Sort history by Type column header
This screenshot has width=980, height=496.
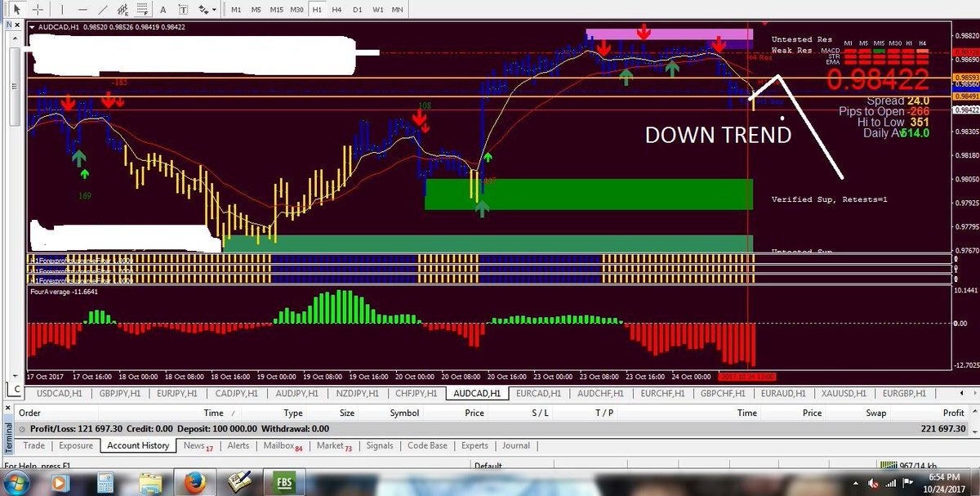click(x=293, y=413)
